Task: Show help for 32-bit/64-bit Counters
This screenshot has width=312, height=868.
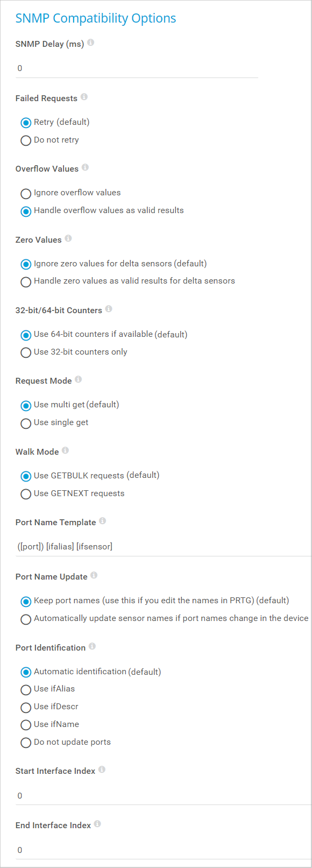Action: [x=109, y=309]
